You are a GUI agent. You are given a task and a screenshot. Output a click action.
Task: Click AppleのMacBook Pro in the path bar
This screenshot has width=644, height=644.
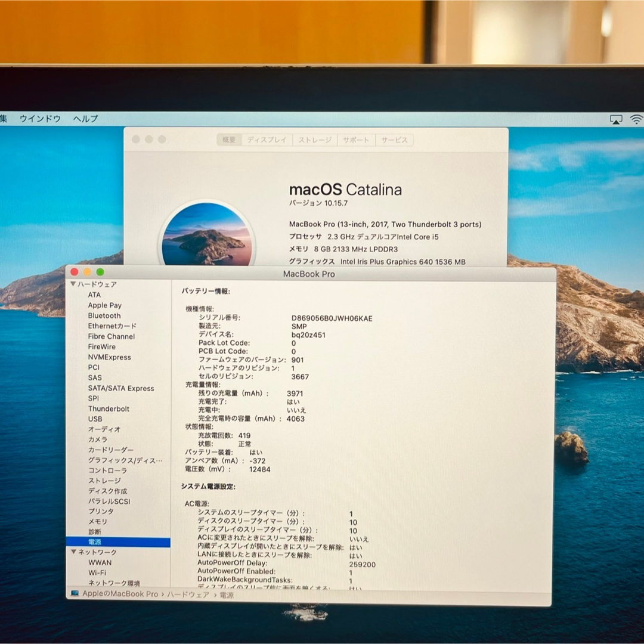[120, 594]
